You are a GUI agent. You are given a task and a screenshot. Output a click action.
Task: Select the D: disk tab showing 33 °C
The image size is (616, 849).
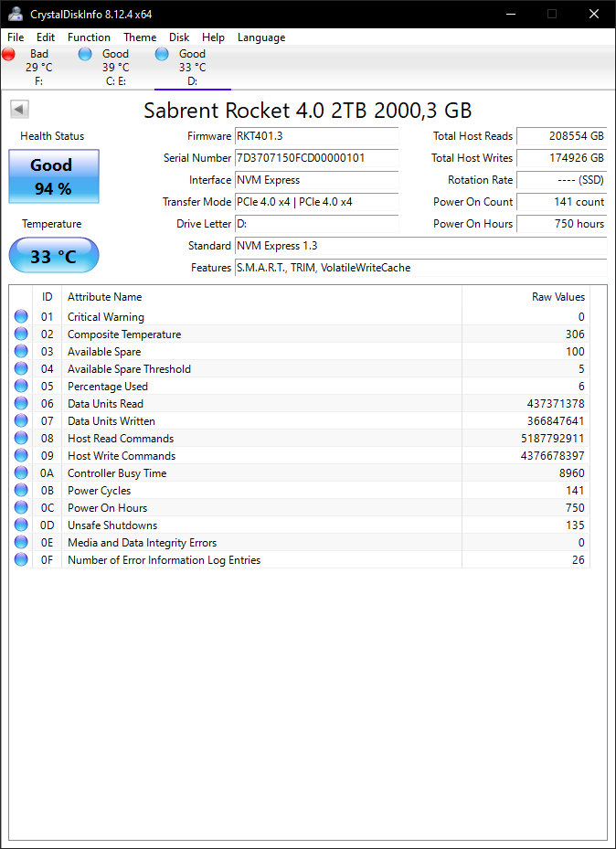click(193, 68)
